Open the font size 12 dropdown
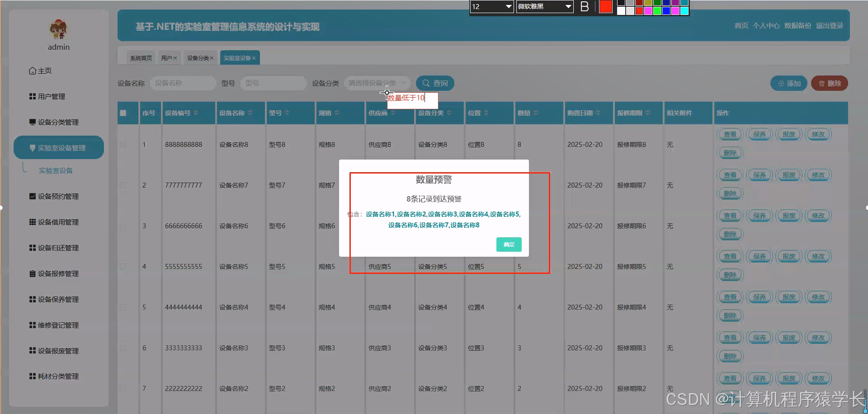The height and width of the screenshot is (414, 868). 492,6
